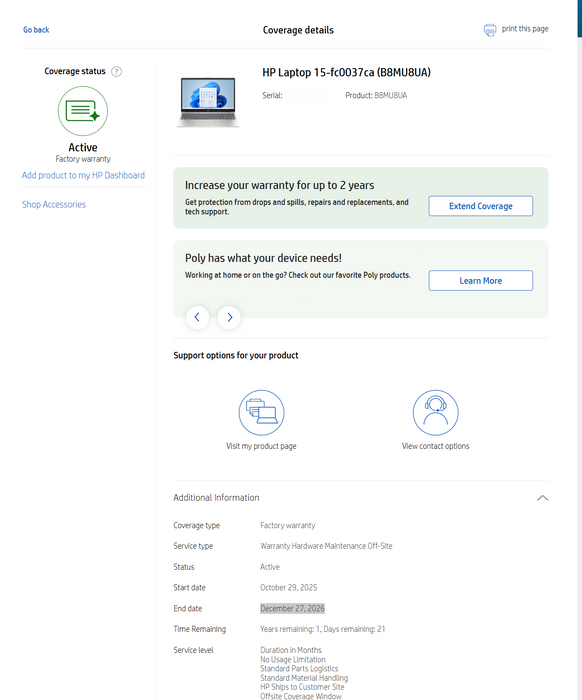This screenshot has width=582, height=700.
Task: Click the Increase your warranty heading
Action: click(280, 185)
